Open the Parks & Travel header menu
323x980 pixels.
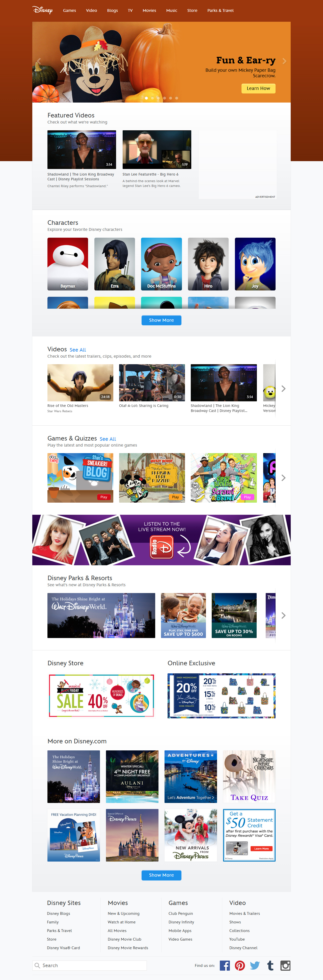point(220,10)
